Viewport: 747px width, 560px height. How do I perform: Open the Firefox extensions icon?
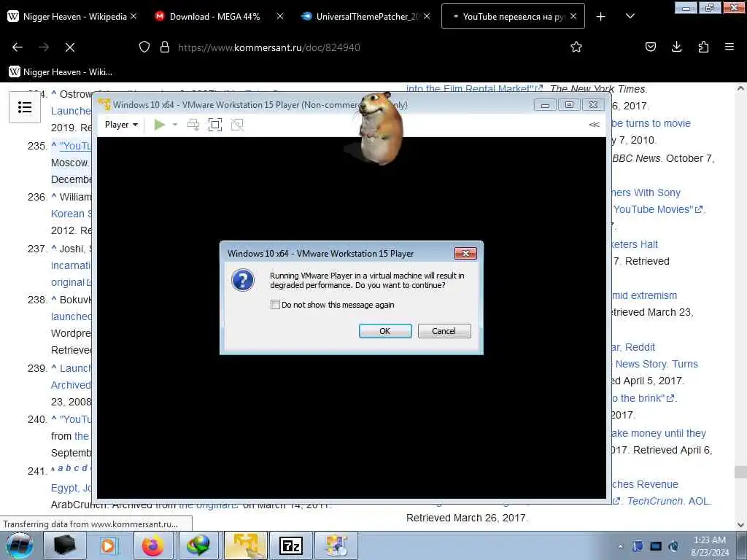point(703,47)
